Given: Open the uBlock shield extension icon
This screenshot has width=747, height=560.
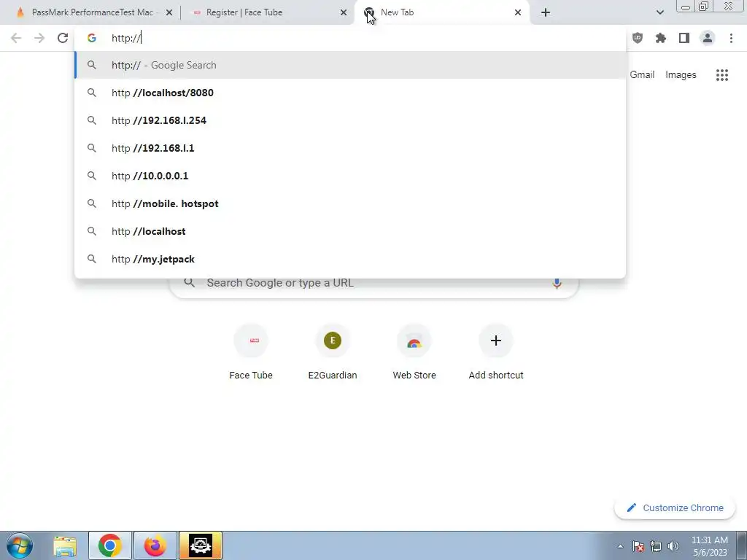Looking at the screenshot, I should (x=638, y=38).
